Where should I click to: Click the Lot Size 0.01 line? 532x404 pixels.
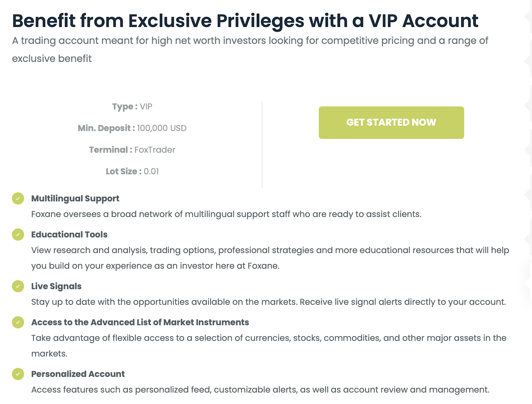(132, 171)
